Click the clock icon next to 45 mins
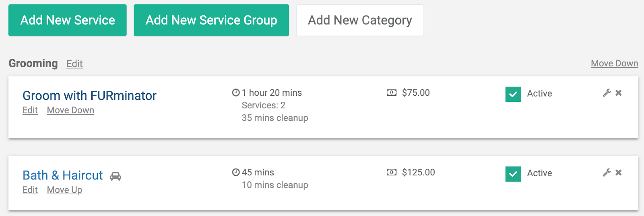Screen dimensions: 644x216 [x=236, y=172]
